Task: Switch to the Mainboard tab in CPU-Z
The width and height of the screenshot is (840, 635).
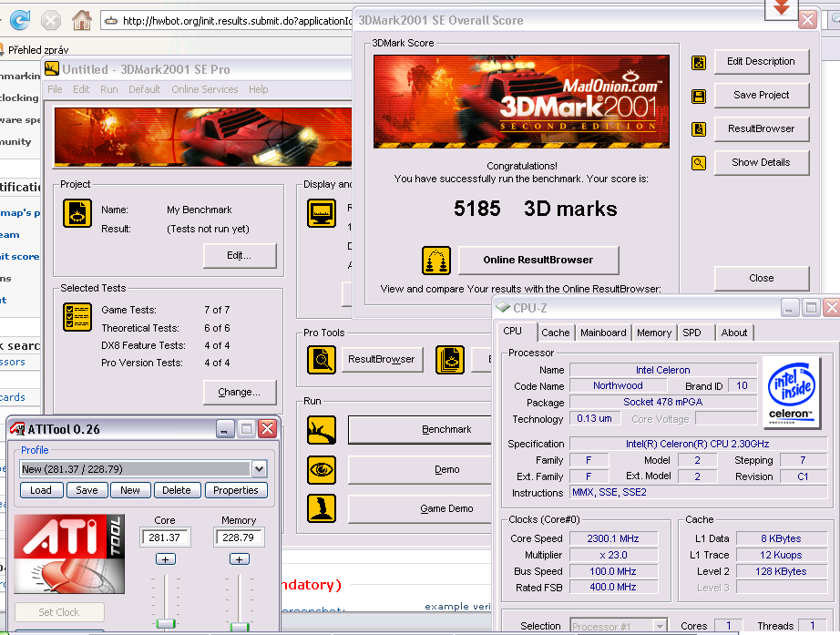Action: (x=603, y=333)
